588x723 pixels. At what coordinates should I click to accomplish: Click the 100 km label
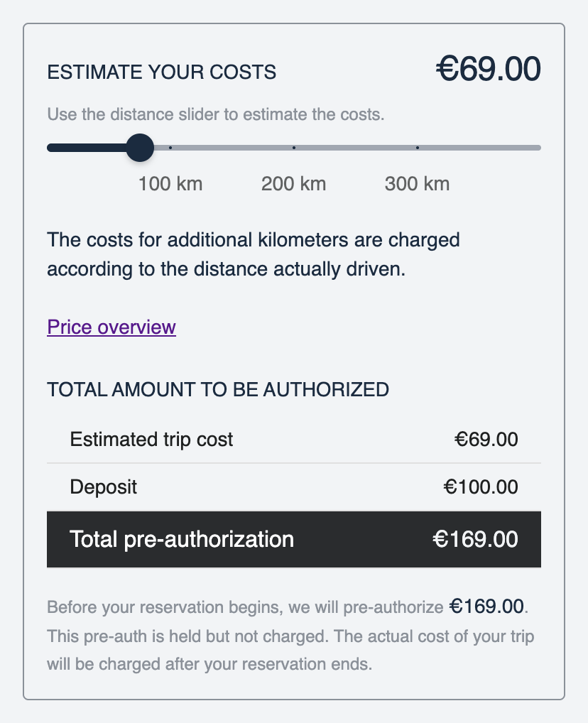point(170,183)
